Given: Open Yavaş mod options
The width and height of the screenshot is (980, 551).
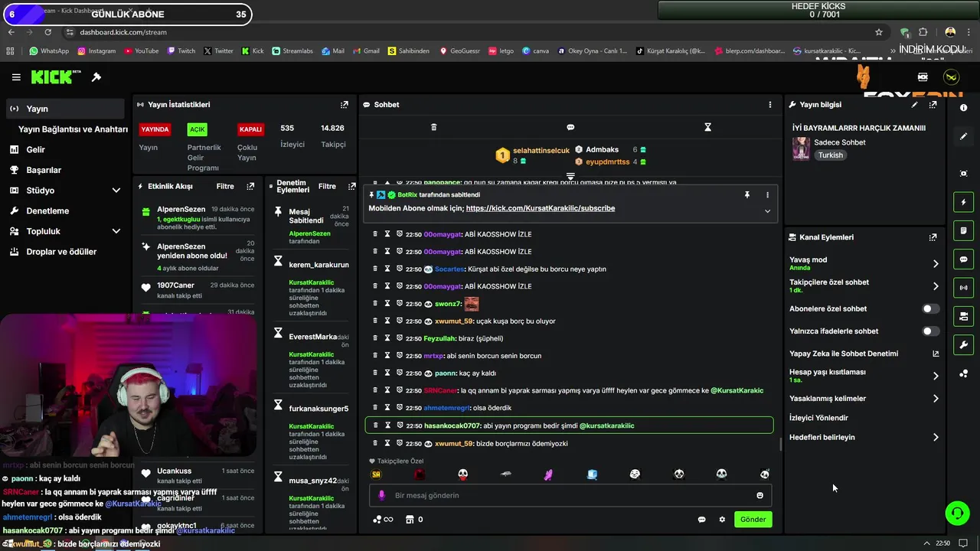Looking at the screenshot, I should click(x=864, y=263).
